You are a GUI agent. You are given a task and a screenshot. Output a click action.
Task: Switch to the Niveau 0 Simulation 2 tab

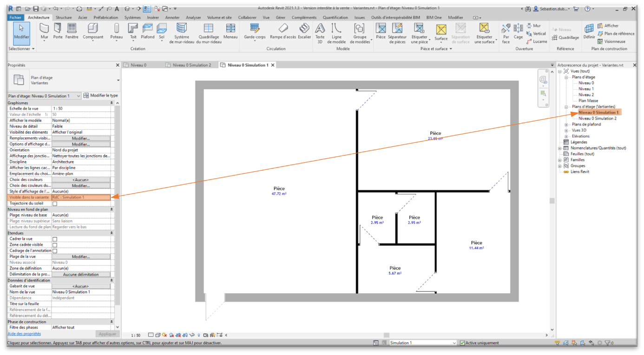(x=191, y=65)
